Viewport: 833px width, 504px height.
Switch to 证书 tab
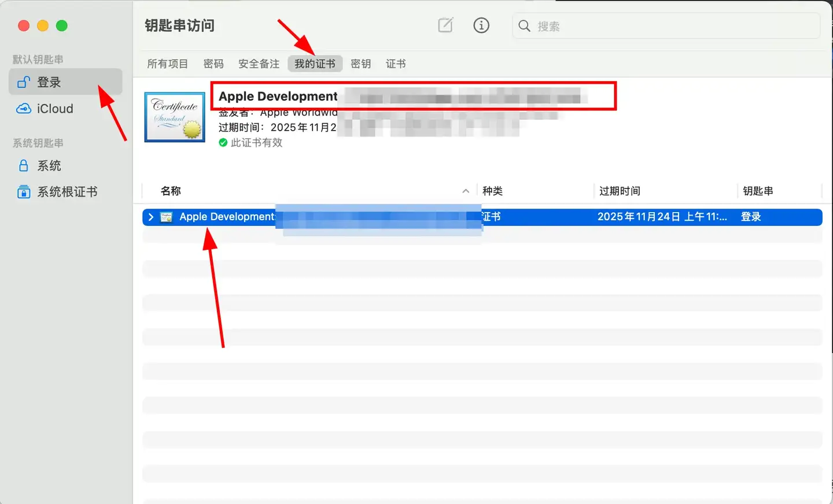coord(396,64)
